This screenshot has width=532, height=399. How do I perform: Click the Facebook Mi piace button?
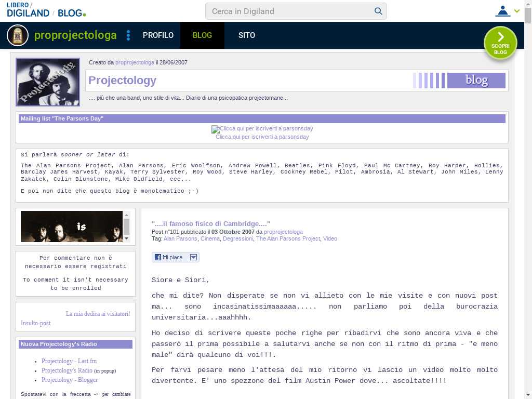tap(169, 257)
